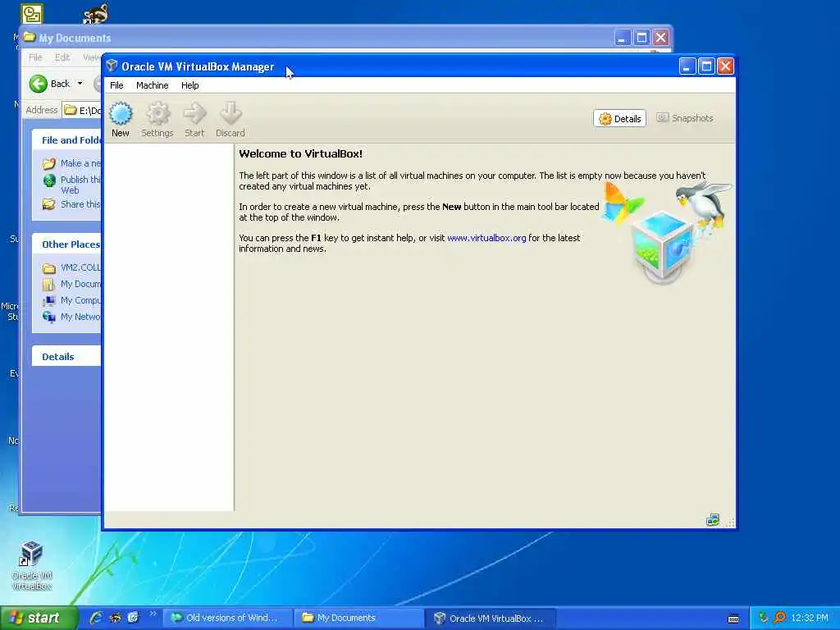Image resolution: width=840 pixels, height=630 pixels.
Task: Open My Computer icon in Other Places
Action: click(49, 300)
